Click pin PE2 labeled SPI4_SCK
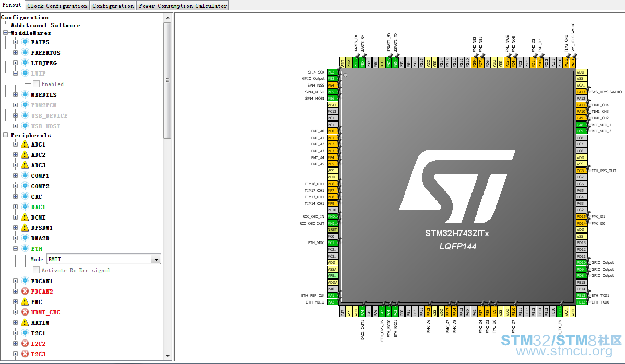Screen dimensions: 625x364 [333, 72]
